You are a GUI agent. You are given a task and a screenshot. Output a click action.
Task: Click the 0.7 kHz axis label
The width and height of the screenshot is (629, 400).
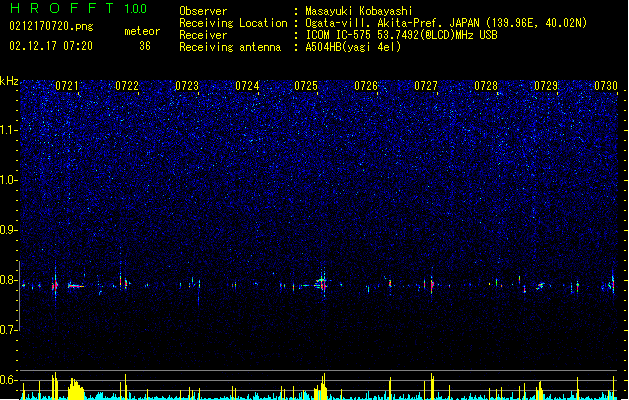[x=8, y=330]
